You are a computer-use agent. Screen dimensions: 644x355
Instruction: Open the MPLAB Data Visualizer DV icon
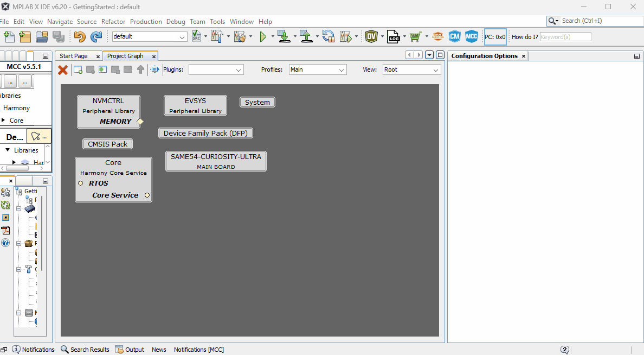point(371,36)
